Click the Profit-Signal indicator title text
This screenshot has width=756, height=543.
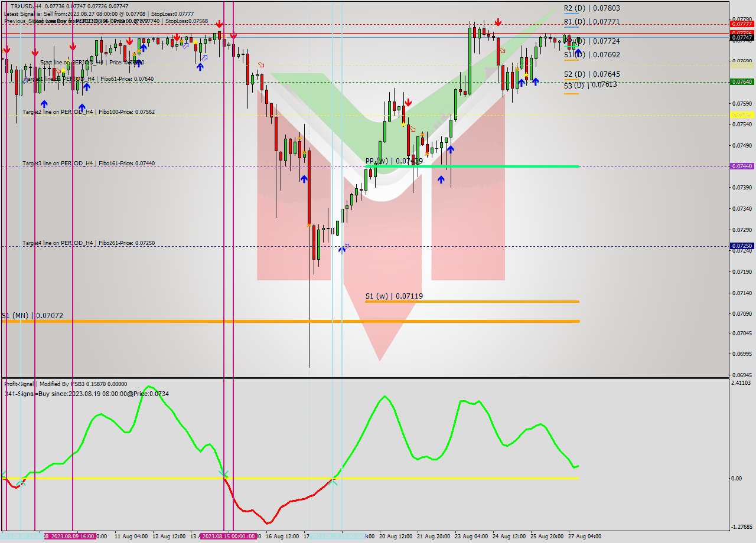19,384
